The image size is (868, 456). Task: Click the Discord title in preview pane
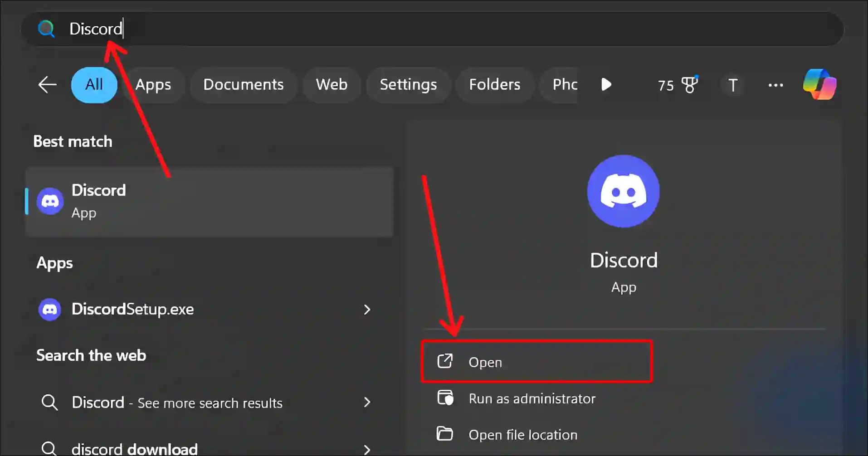[624, 260]
